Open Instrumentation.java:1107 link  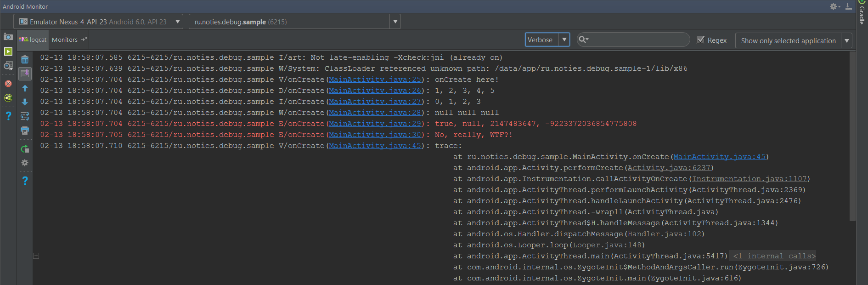point(750,179)
